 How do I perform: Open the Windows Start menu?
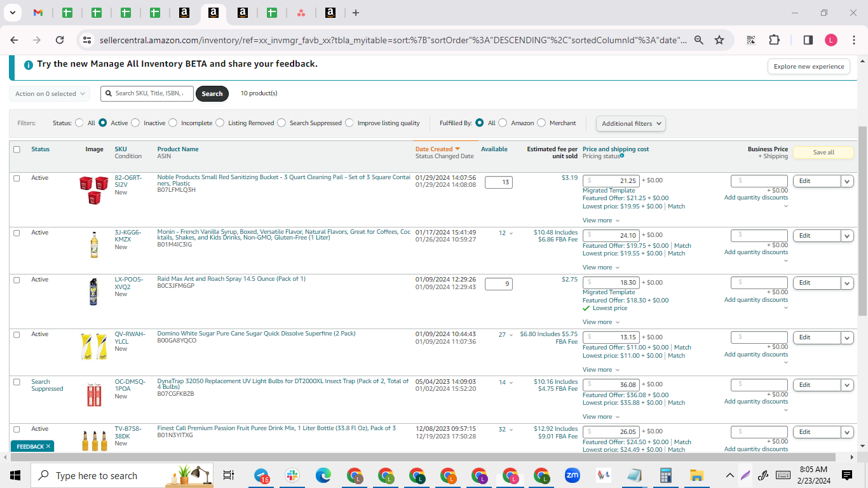pyautogui.click(x=15, y=475)
